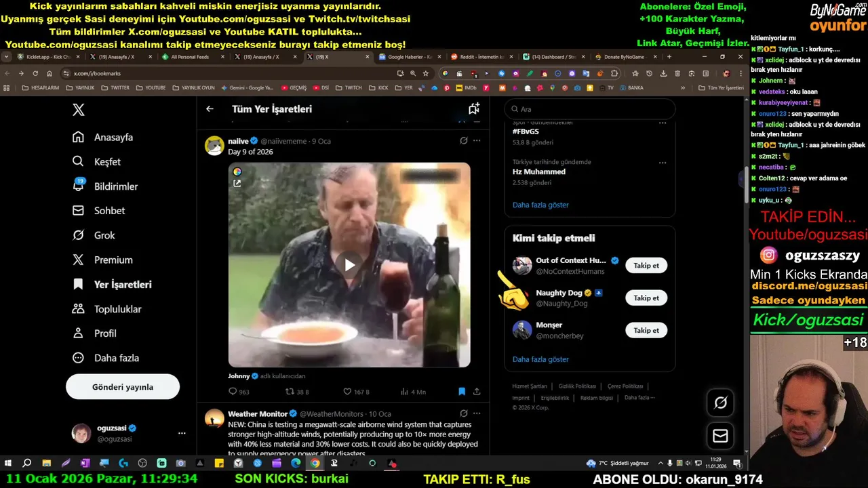Show more follow suggestions with Daha fazla göster
The image size is (868, 488).
[540, 359]
